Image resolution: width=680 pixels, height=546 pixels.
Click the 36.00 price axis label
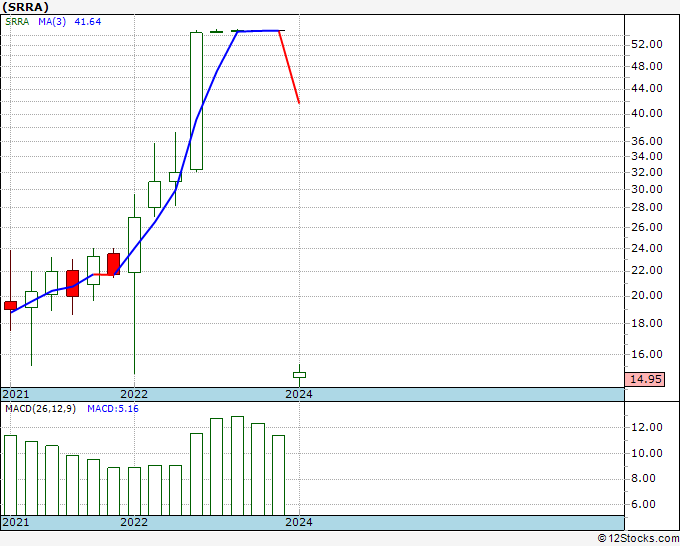646,141
